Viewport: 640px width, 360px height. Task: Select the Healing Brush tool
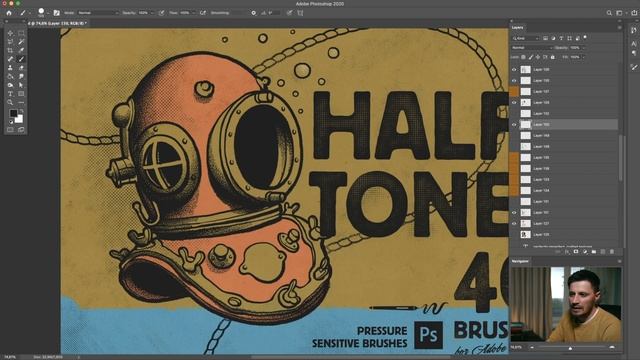(x=10, y=59)
